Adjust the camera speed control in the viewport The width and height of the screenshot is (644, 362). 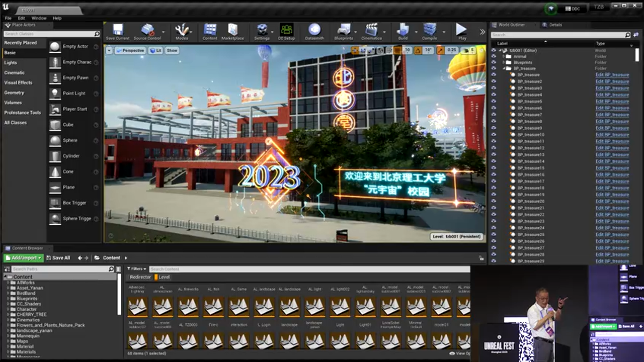tap(468, 50)
